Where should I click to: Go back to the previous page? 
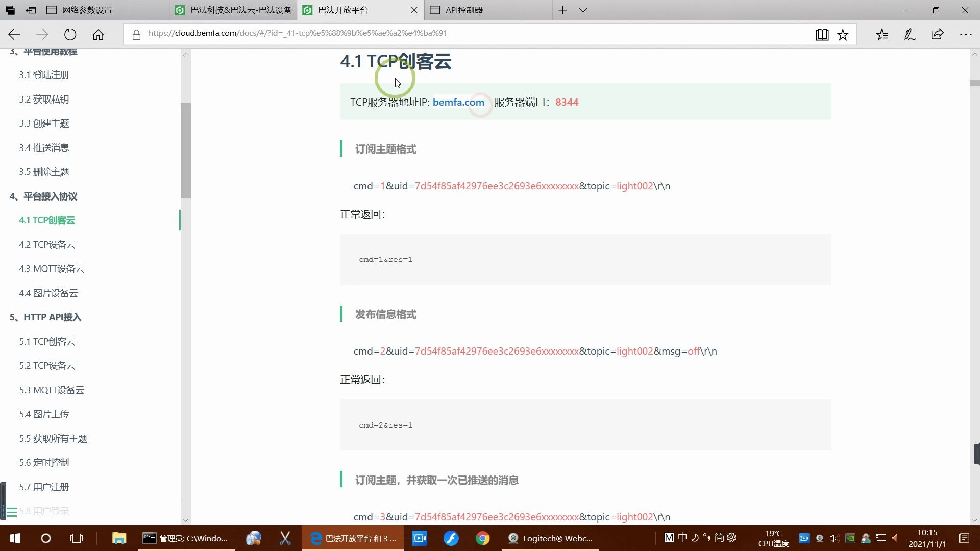pos(14,34)
